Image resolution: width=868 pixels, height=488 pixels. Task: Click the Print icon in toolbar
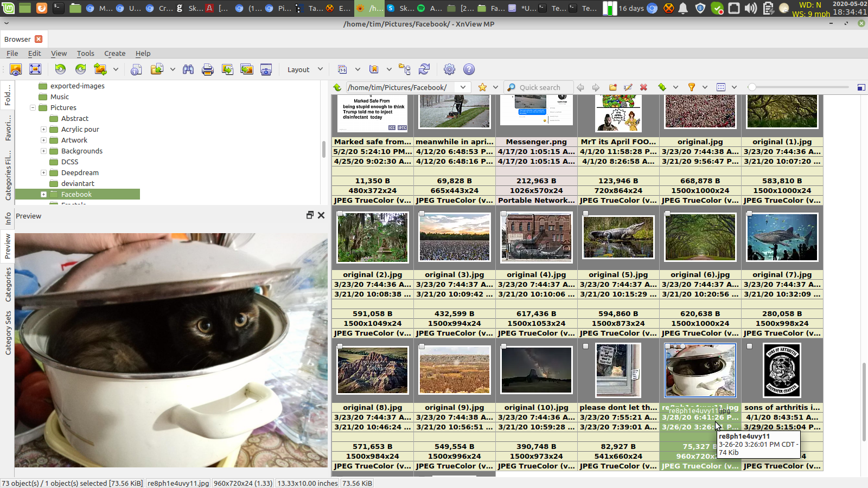pos(207,69)
